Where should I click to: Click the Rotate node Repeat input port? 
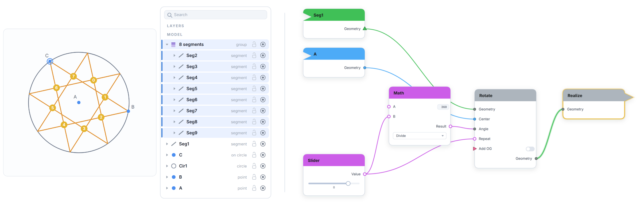[475, 139]
